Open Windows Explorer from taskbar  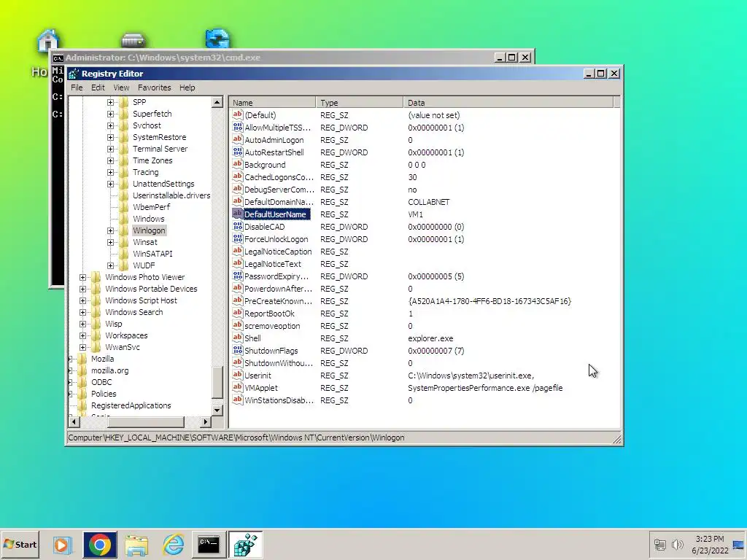click(x=136, y=545)
